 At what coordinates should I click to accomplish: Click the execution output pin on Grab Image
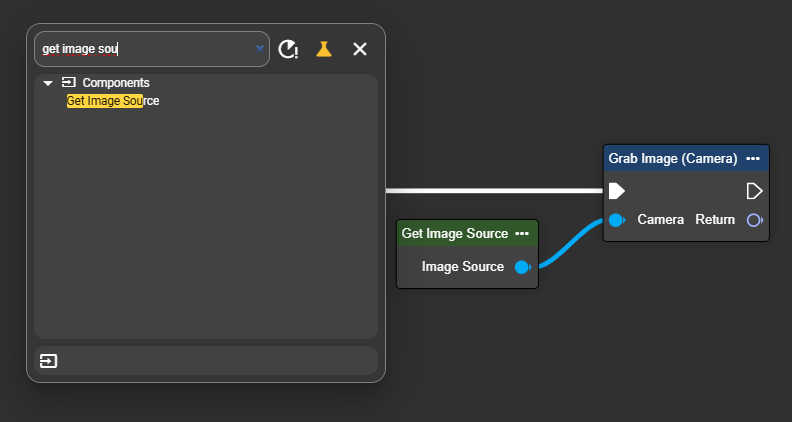pyautogui.click(x=754, y=190)
